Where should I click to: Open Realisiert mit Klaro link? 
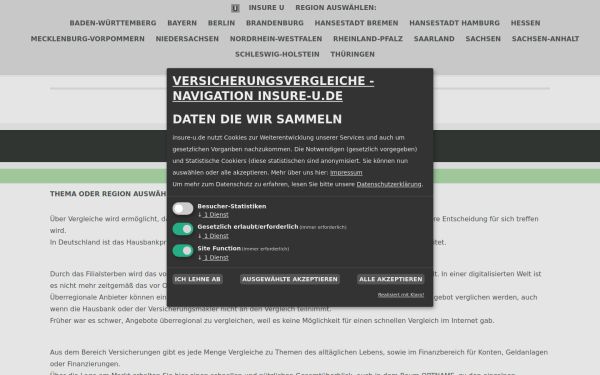tap(401, 295)
